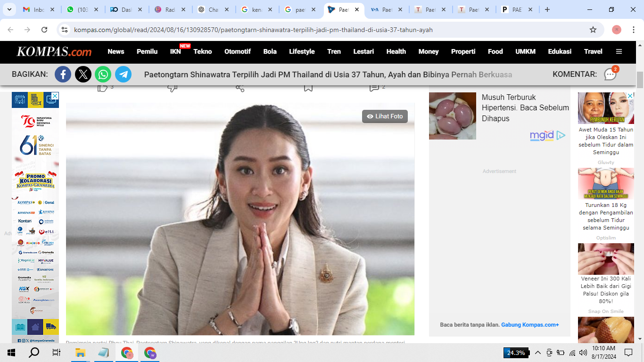Share the article on X
This screenshot has width=644, height=362.
click(83, 74)
